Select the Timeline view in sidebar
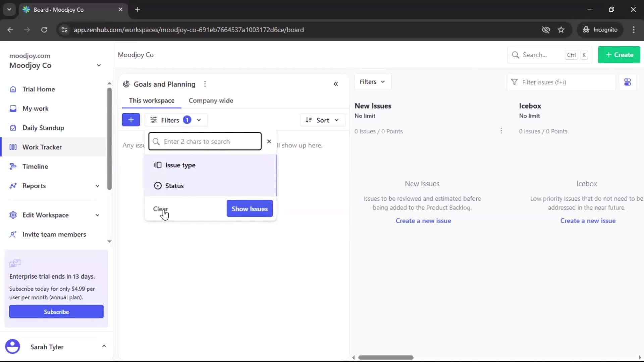This screenshot has width=644, height=362. pos(35,166)
